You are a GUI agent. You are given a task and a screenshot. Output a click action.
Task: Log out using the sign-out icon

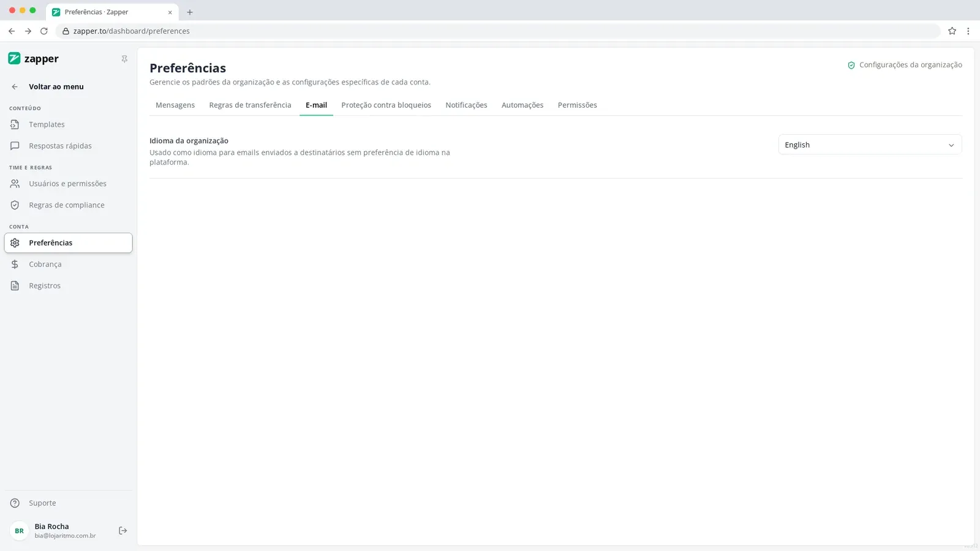tap(123, 531)
